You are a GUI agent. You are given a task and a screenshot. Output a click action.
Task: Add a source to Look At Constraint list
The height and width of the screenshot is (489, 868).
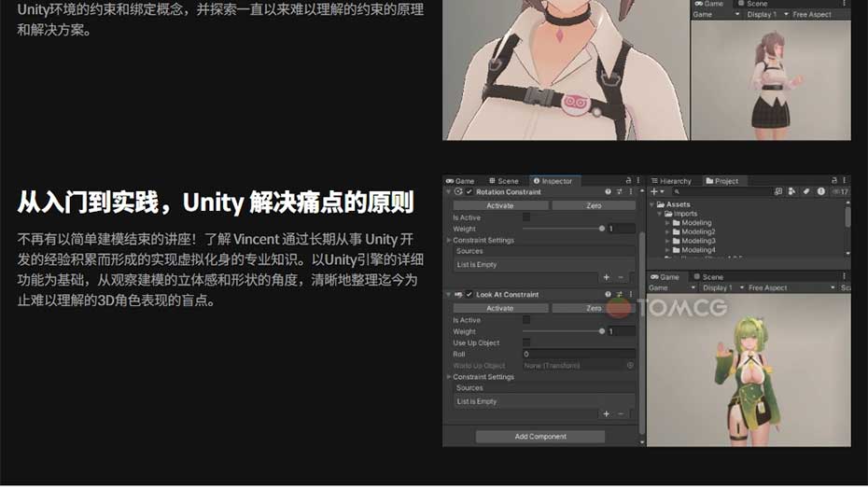tap(606, 413)
